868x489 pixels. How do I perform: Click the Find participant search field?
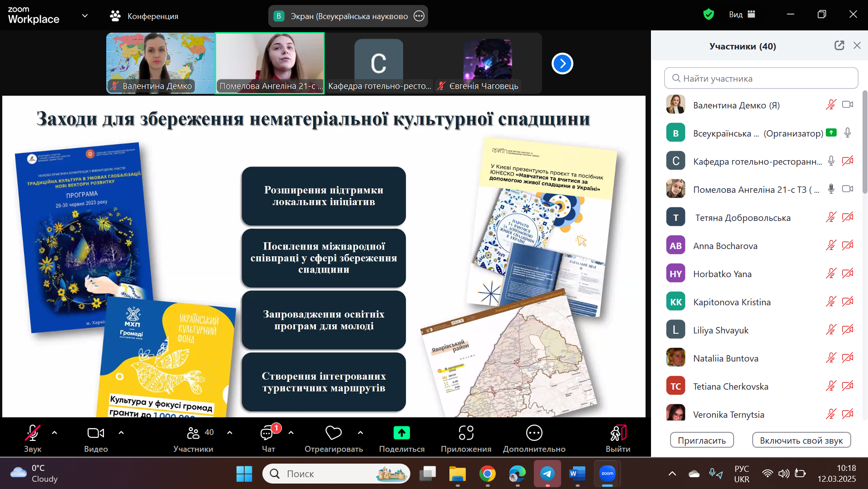pyautogui.click(x=761, y=78)
